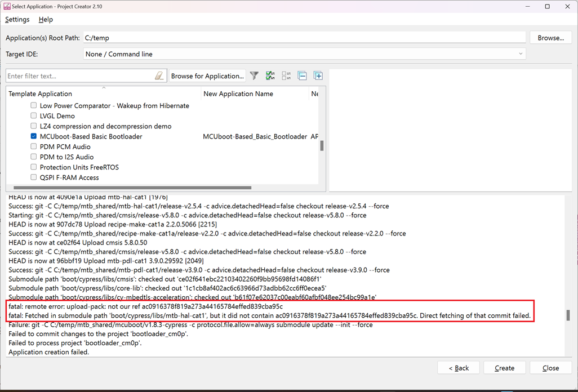The height and width of the screenshot is (392, 578).
Task: Collapse all categories with the minus icon
Action: click(x=303, y=75)
